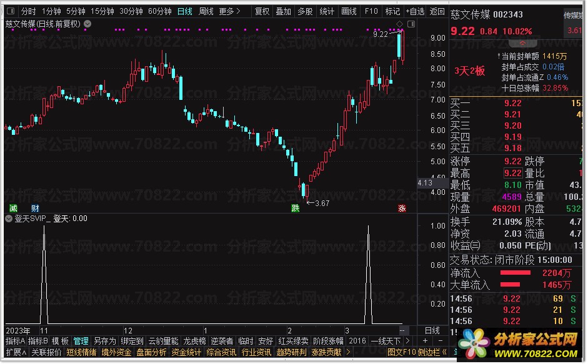The width and height of the screenshot is (588, 364).
Task: Toggle the side panel layout square icon
Action: 411,24
